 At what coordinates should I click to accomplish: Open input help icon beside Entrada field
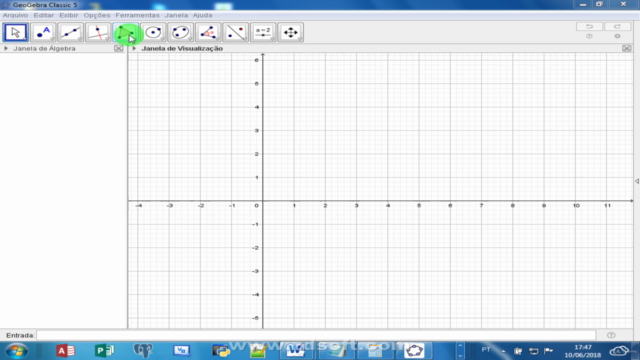click(611, 335)
